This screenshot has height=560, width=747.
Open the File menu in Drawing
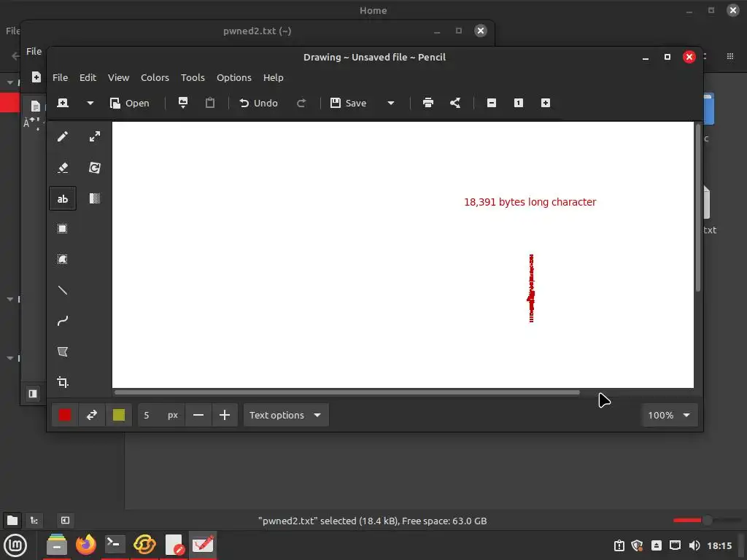60,77
